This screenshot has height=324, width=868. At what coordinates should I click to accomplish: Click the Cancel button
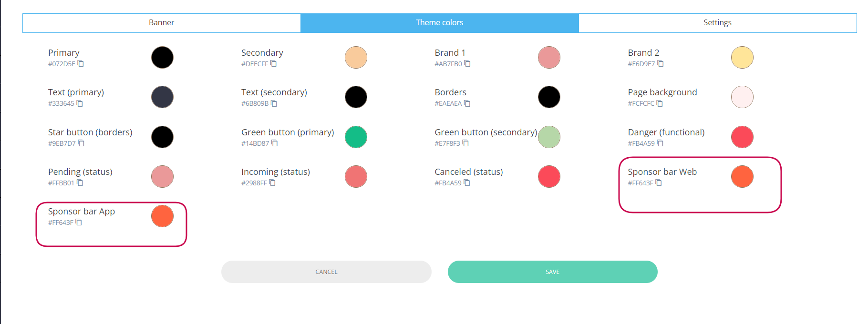pyautogui.click(x=326, y=272)
